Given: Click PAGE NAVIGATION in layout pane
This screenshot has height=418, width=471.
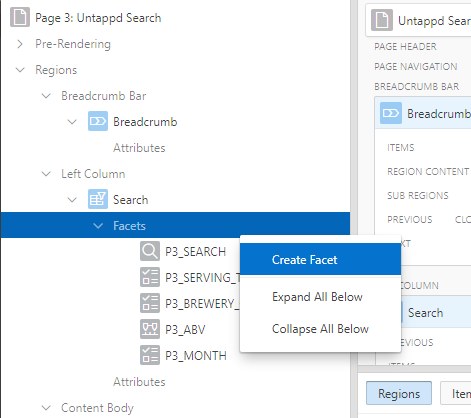Looking at the screenshot, I should (x=416, y=67).
